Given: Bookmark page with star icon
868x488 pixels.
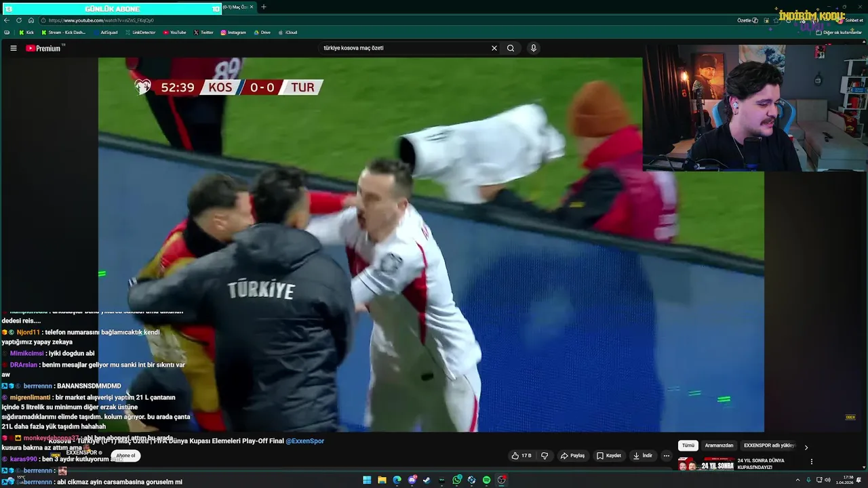Looking at the screenshot, I should (x=776, y=20).
